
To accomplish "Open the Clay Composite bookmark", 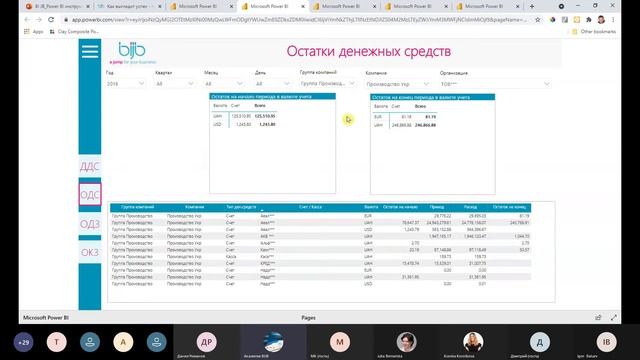I will click(74, 31).
